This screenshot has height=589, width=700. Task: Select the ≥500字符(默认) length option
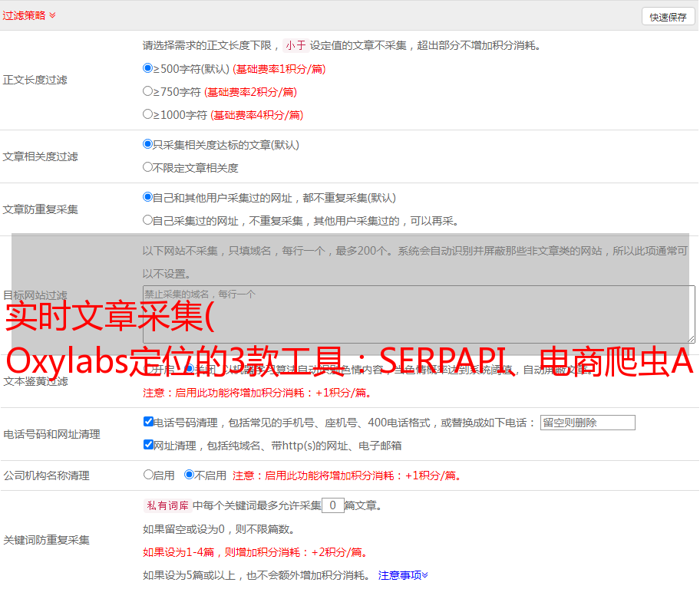coord(148,68)
